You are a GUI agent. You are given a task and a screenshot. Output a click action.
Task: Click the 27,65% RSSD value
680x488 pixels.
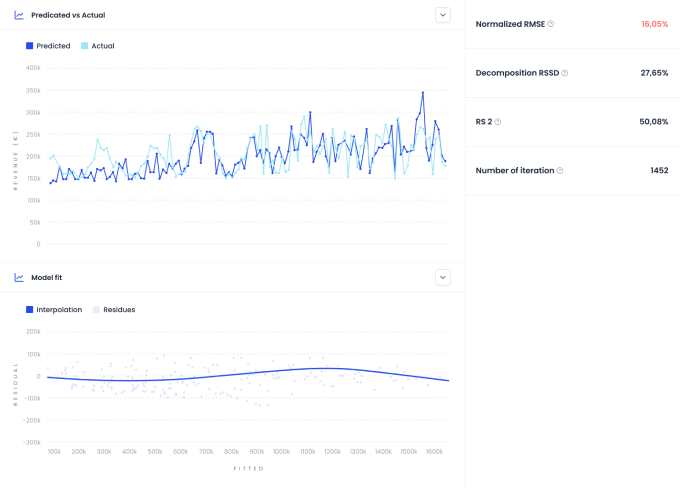coord(654,73)
